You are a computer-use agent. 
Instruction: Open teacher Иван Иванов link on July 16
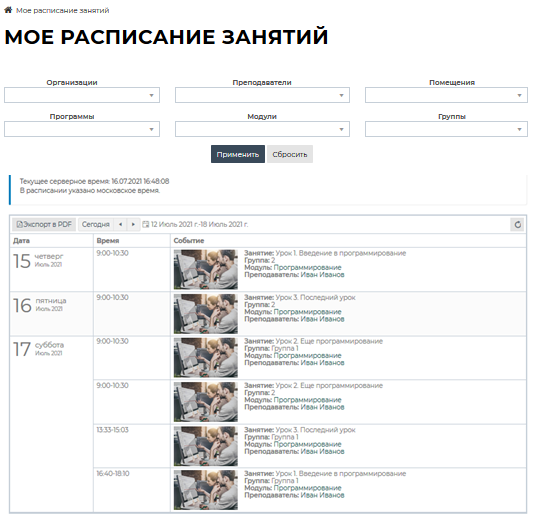(x=322, y=319)
